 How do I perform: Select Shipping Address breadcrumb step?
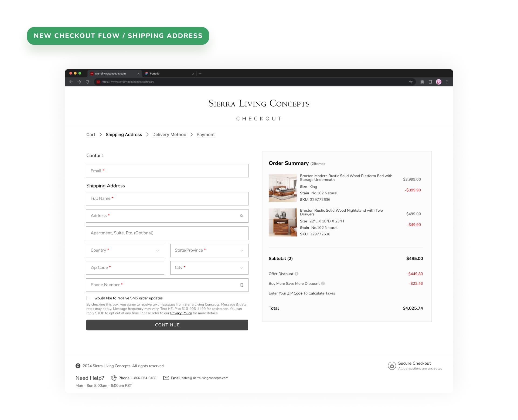pyautogui.click(x=124, y=134)
